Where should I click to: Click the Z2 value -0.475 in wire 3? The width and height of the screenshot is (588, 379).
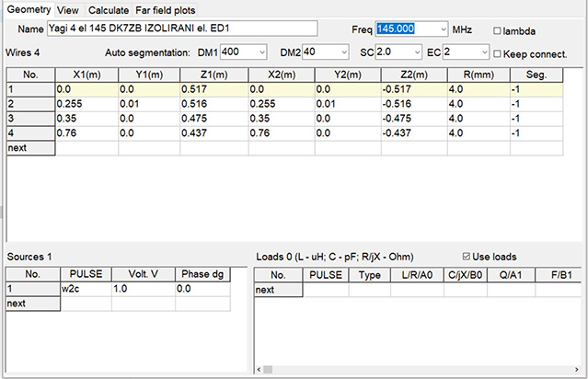414,119
